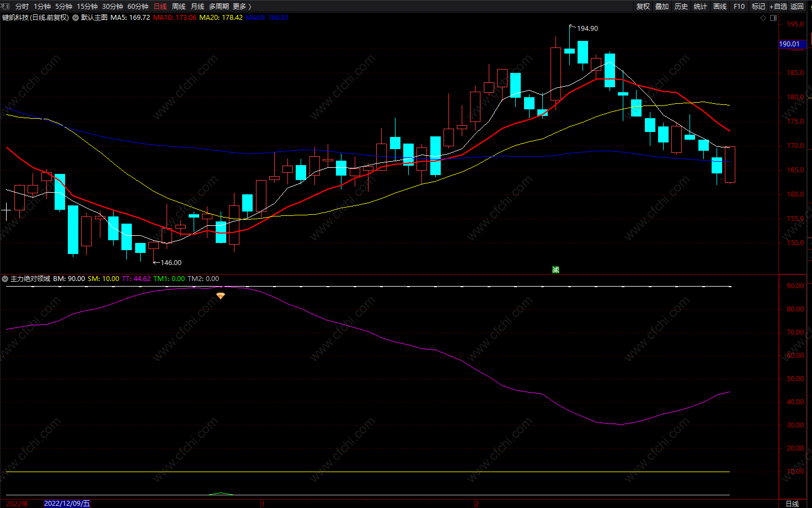Click the 标记 mark button

[x=758, y=7]
